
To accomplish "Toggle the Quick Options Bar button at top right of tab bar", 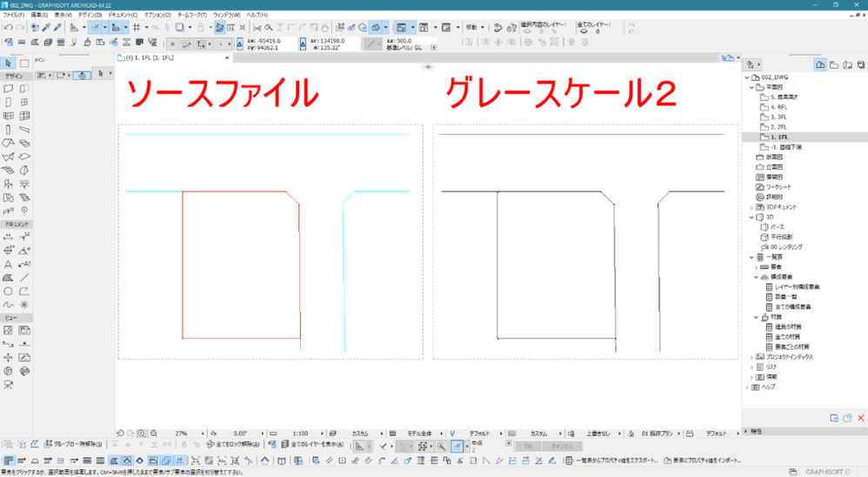I will tap(728, 57).
